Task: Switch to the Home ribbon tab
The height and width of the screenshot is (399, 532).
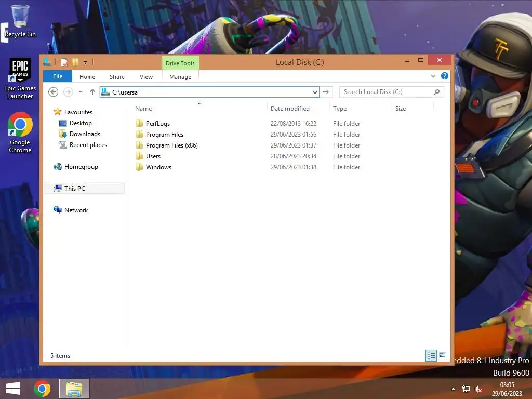Action: 87,77
